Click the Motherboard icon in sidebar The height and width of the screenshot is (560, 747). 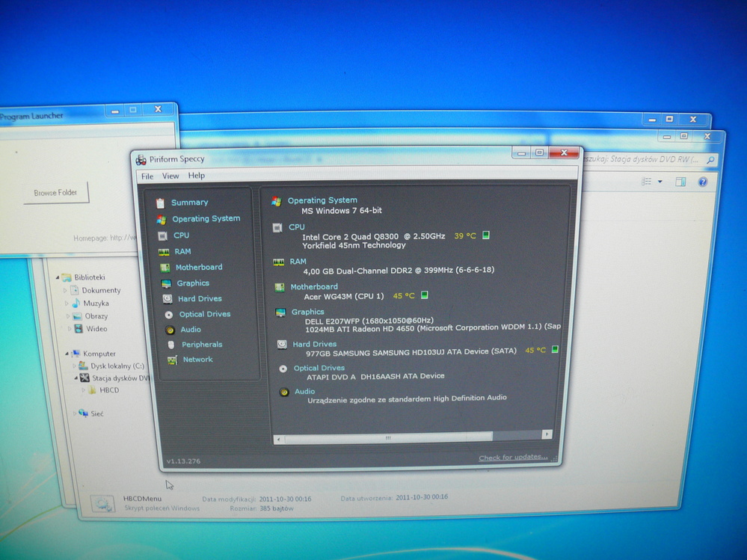[165, 268]
